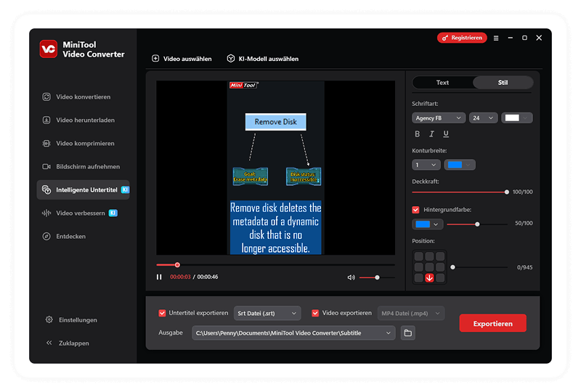Click the 00:00:46 total duration text
The width and height of the screenshot is (581, 392).
point(208,277)
